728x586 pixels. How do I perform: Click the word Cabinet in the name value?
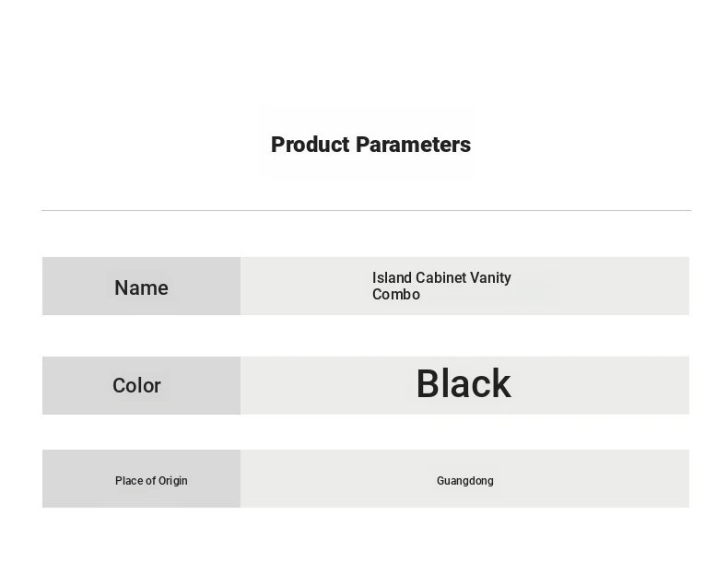coord(440,277)
